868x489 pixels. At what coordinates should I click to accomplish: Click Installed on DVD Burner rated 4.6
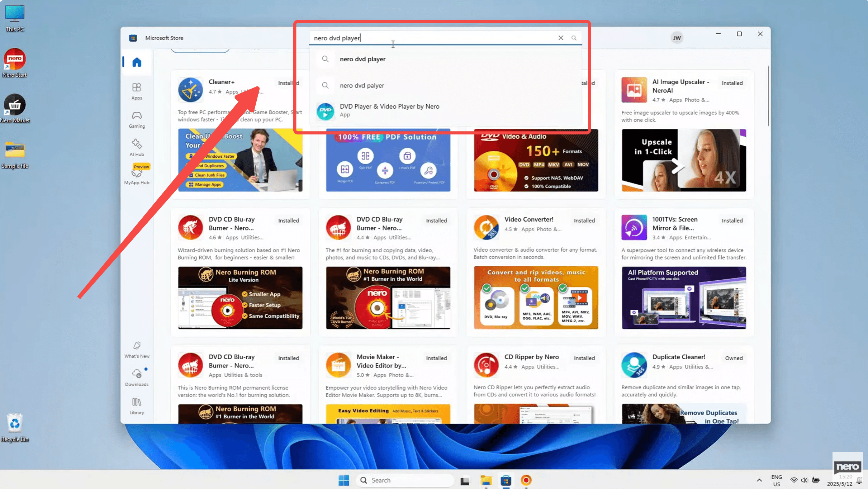point(289,220)
